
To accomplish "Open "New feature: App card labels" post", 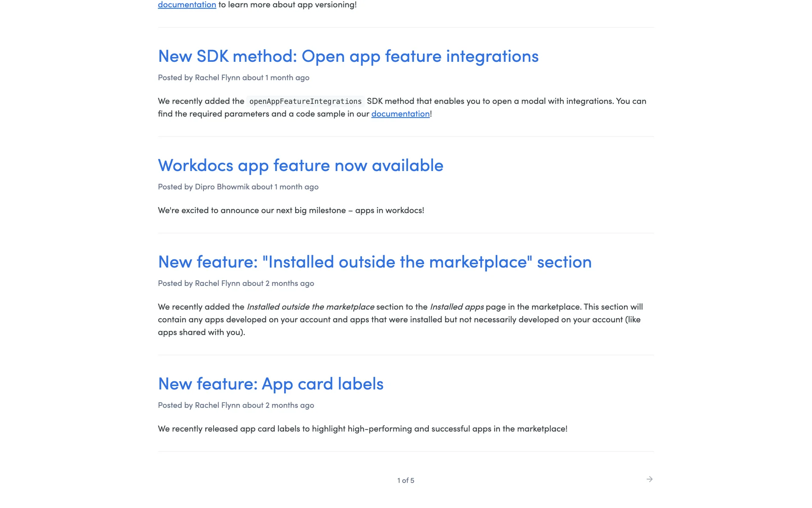I will tap(271, 384).
